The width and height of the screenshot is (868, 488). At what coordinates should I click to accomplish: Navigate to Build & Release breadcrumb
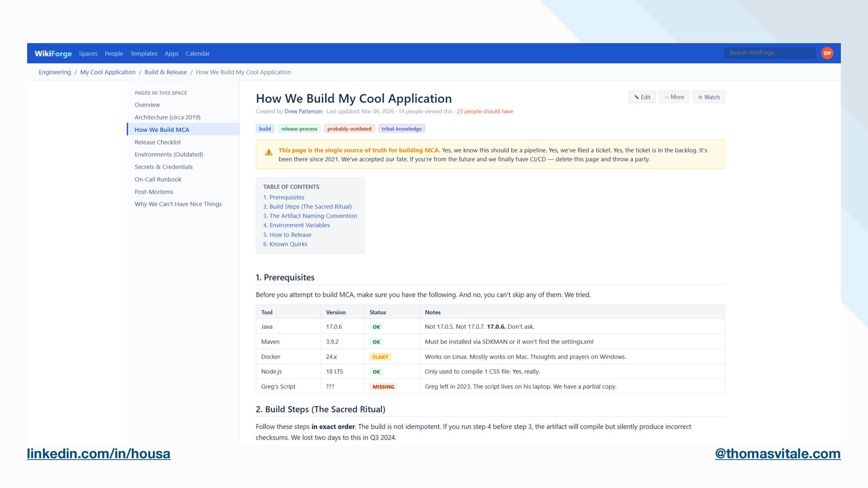[x=165, y=72]
